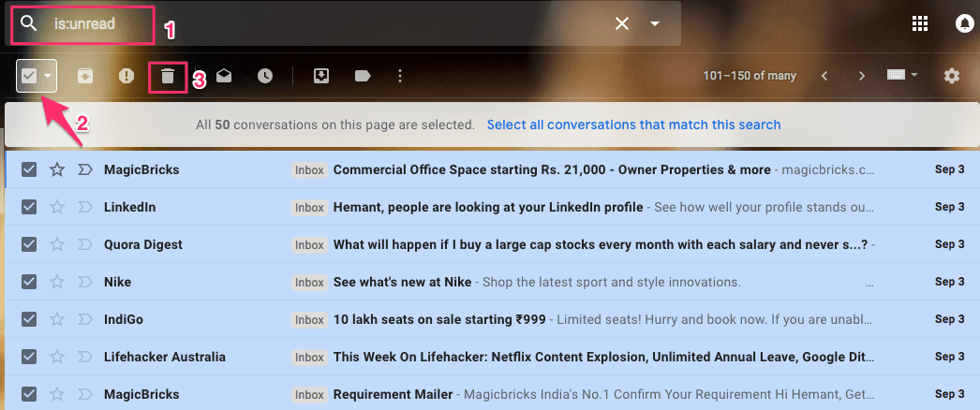Viewport: 980px width, 410px height.
Task: Click 'Select all conversations that match this search'
Action: point(633,124)
